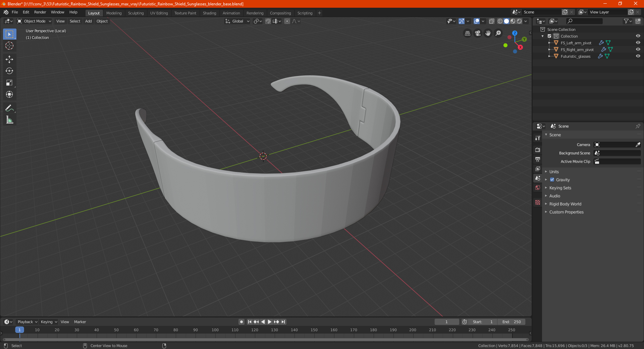Open the Texture properties tab
Image resolution: width=644 pixels, height=349 pixels.
(538, 202)
